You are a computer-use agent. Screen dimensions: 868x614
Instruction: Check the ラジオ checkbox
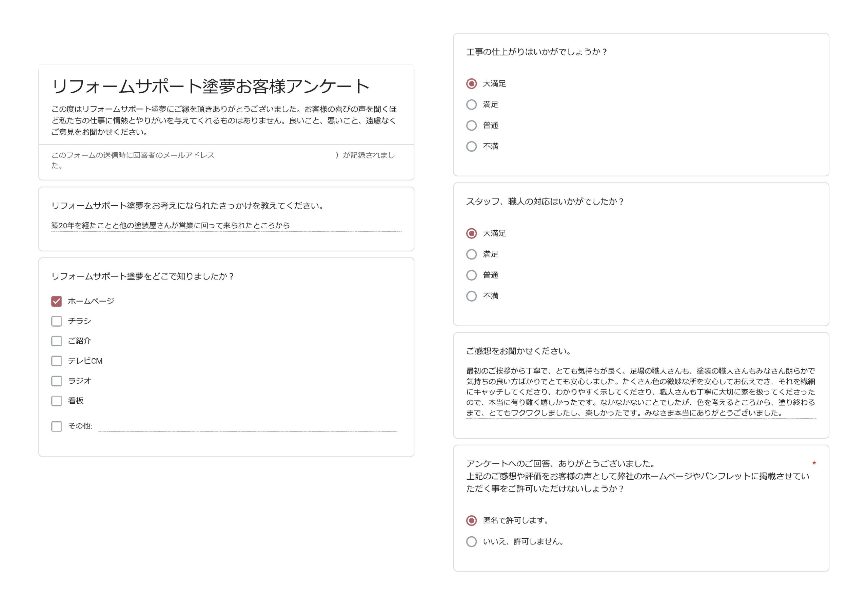(x=56, y=381)
